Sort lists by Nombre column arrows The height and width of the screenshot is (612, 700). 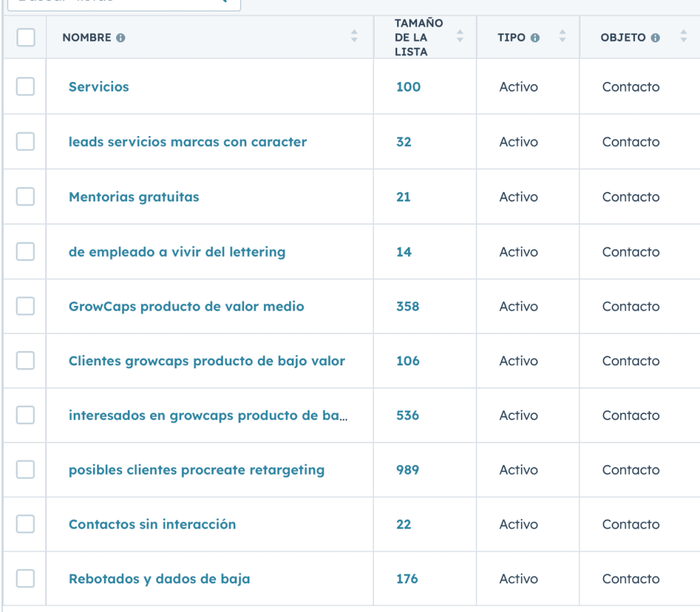(354, 36)
